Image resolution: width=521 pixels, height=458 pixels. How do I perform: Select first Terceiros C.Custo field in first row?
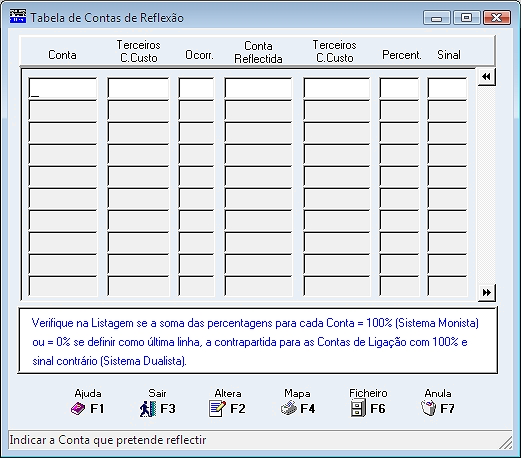point(138,88)
